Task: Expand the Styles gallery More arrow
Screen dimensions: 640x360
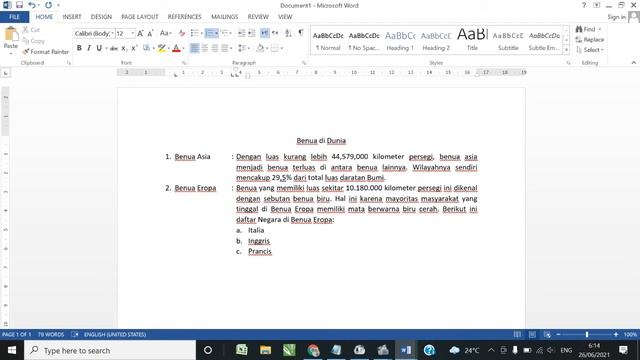Action: (x=566, y=50)
